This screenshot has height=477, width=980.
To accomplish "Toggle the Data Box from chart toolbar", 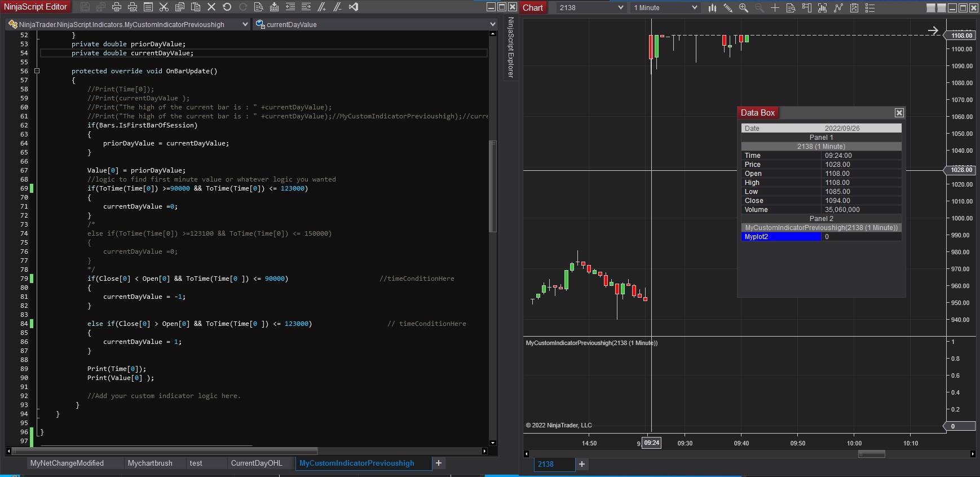I will [x=791, y=7].
